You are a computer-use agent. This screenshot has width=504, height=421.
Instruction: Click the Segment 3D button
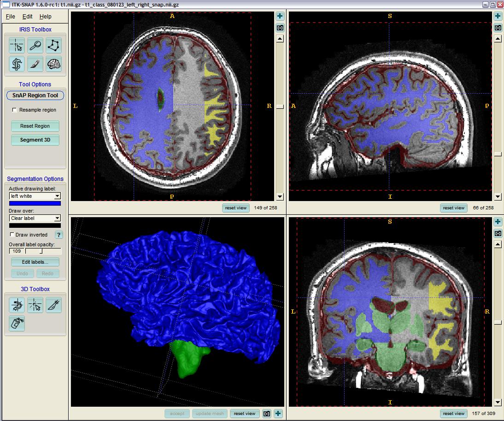point(35,140)
